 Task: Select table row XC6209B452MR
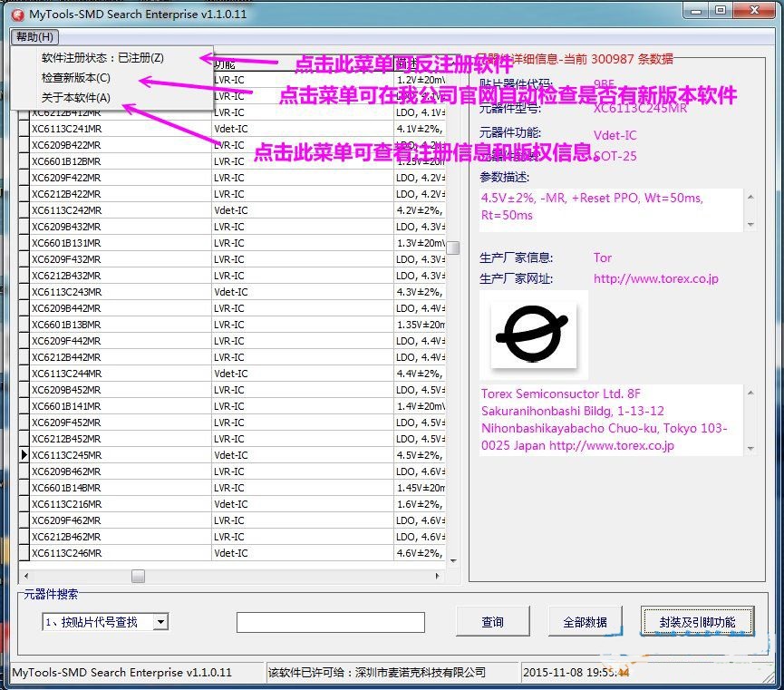point(232,390)
